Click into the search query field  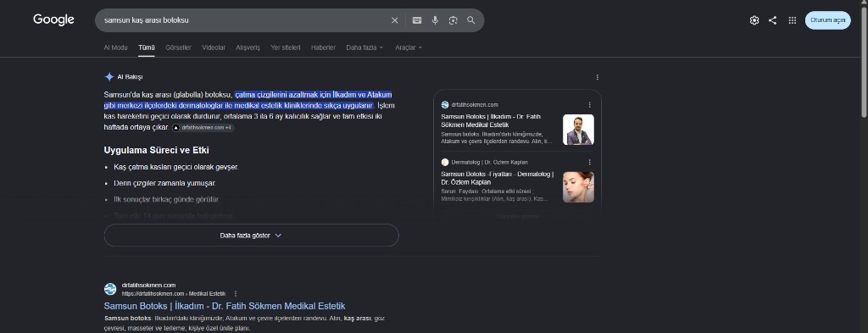click(243, 20)
